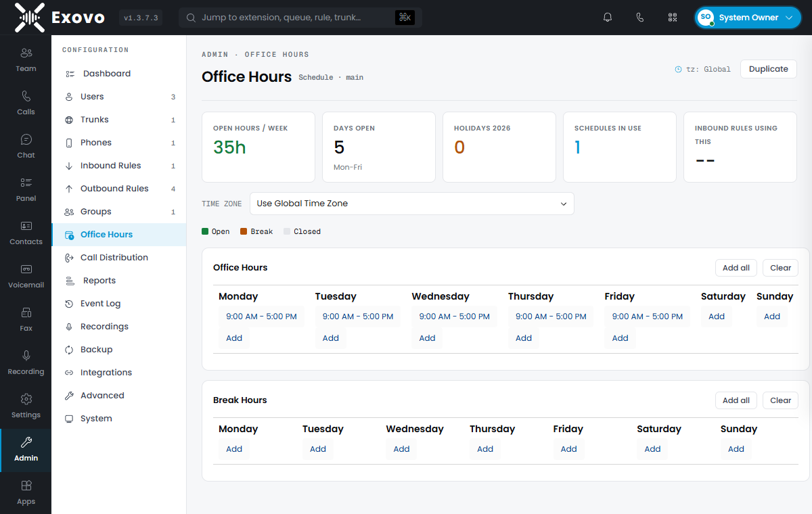Click the clock icon beside tz: Global

pyautogui.click(x=679, y=69)
